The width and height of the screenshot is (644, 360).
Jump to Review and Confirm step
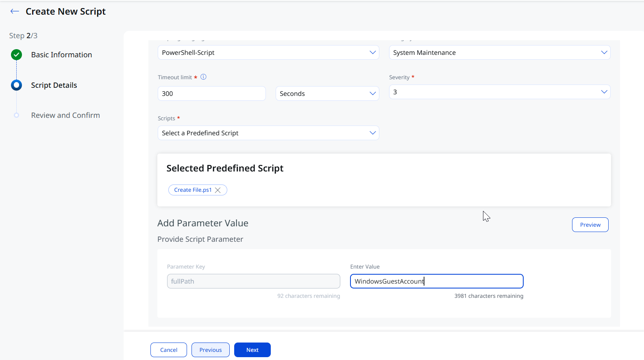65,115
